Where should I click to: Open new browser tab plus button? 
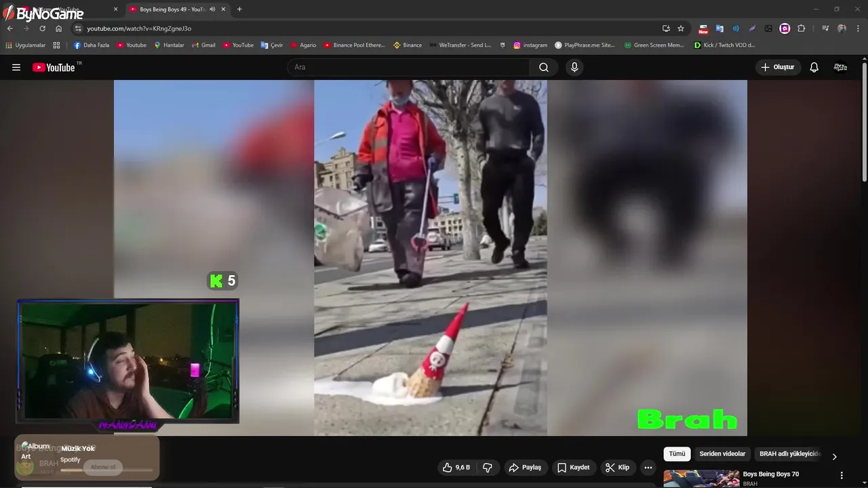(x=239, y=9)
